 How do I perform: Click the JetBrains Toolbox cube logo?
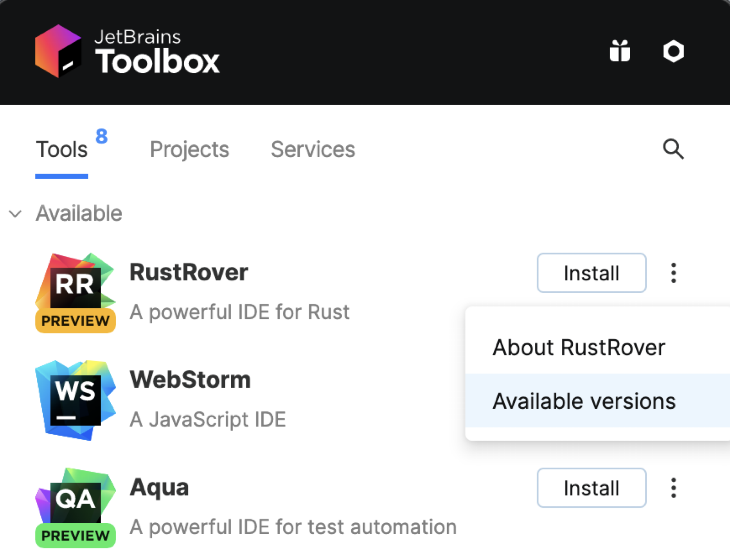click(x=58, y=51)
